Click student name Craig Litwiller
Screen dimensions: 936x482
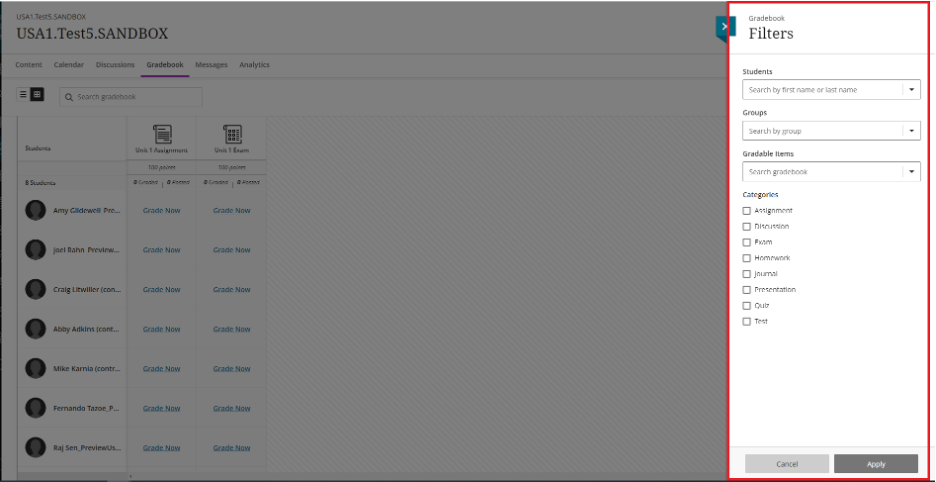pos(87,289)
